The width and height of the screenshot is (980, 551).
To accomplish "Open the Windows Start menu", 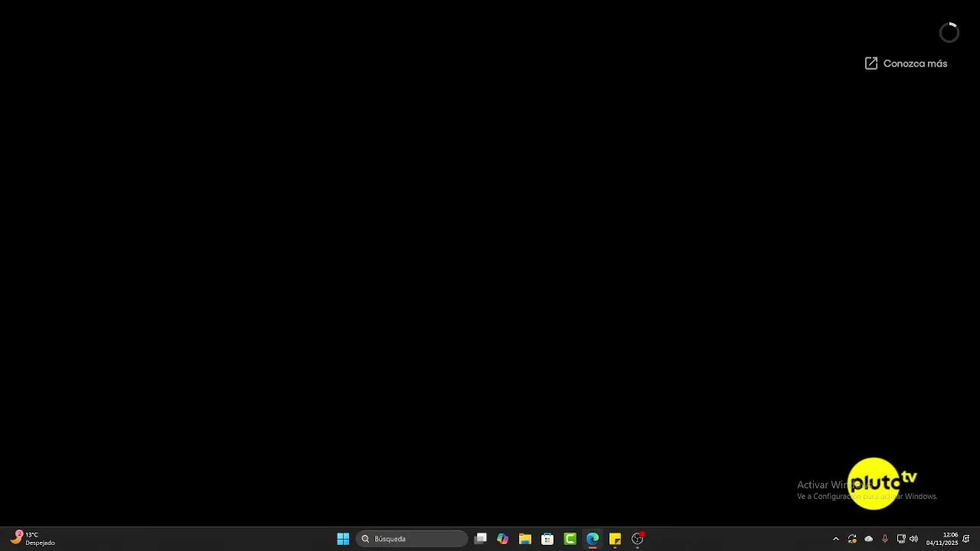I will (343, 539).
